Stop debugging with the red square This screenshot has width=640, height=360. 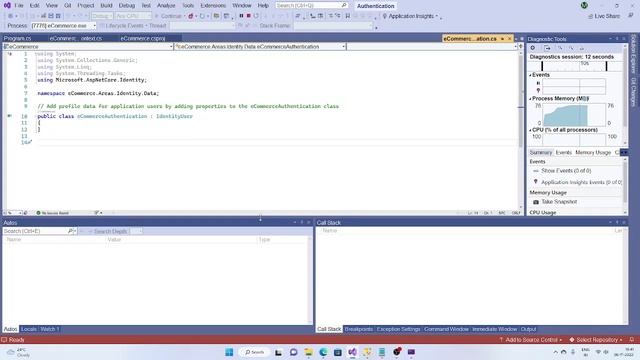click(x=249, y=16)
